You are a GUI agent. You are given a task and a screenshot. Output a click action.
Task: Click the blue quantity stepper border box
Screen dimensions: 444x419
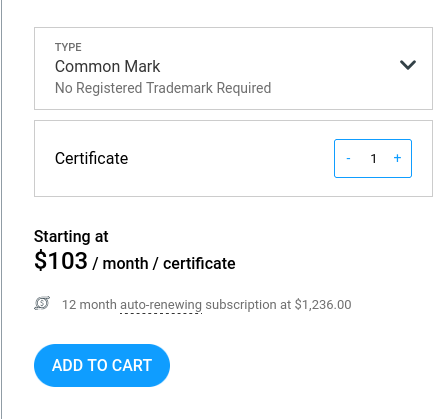click(x=373, y=158)
